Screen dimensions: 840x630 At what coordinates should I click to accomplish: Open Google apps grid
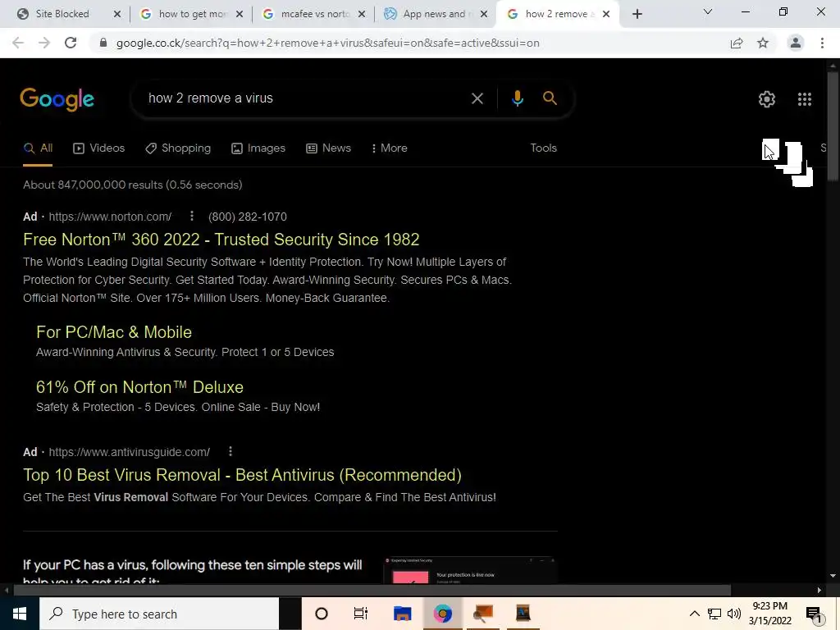[804, 99]
